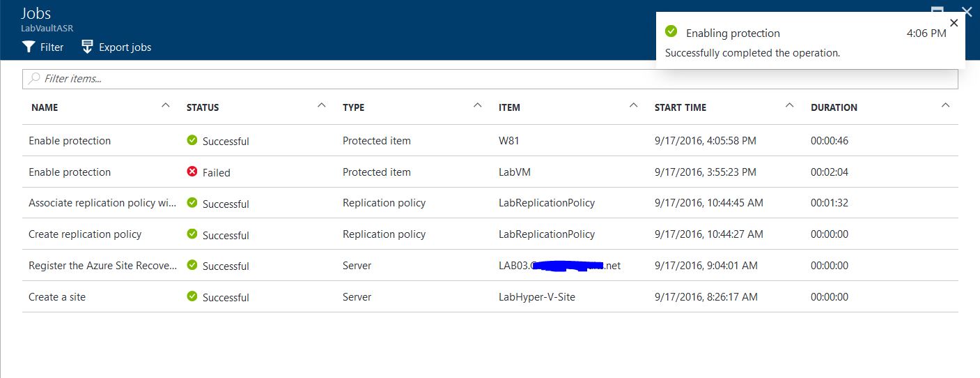Click the notification's green checkmark icon
980x378 pixels.
coord(671,31)
